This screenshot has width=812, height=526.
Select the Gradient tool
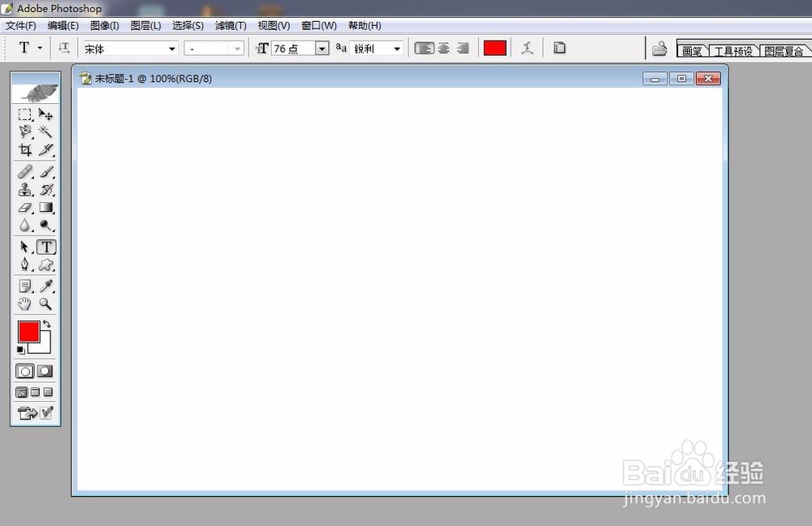click(x=45, y=208)
